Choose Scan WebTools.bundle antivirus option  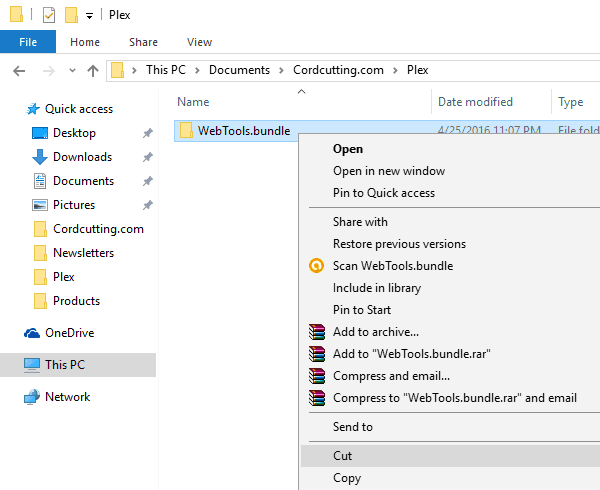(x=393, y=266)
